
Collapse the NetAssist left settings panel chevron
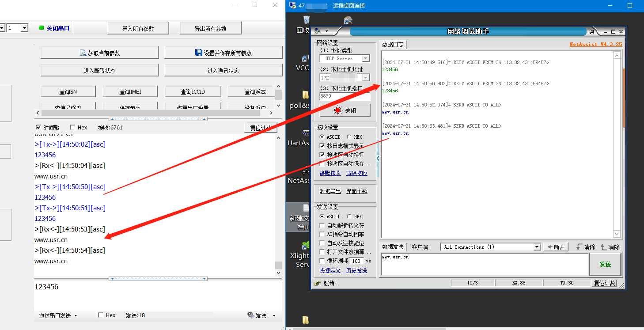click(378, 158)
